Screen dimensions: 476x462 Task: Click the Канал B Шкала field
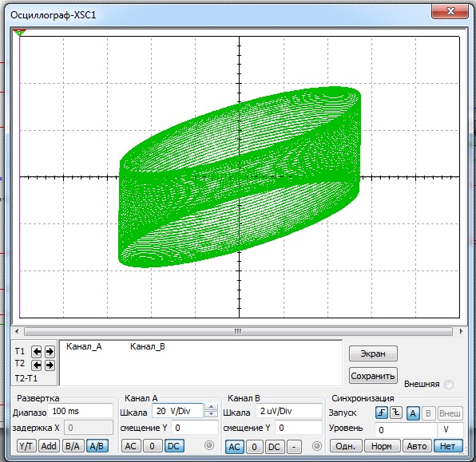288,411
